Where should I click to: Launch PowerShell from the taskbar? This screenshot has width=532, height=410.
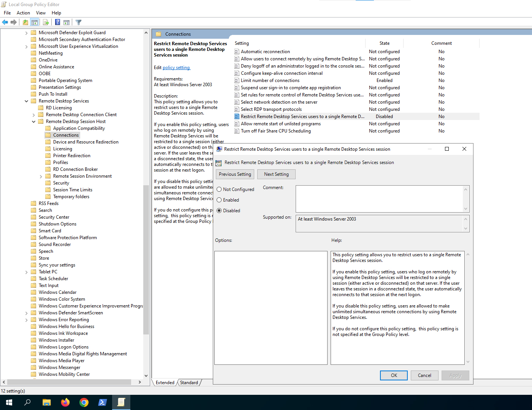click(x=103, y=402)
